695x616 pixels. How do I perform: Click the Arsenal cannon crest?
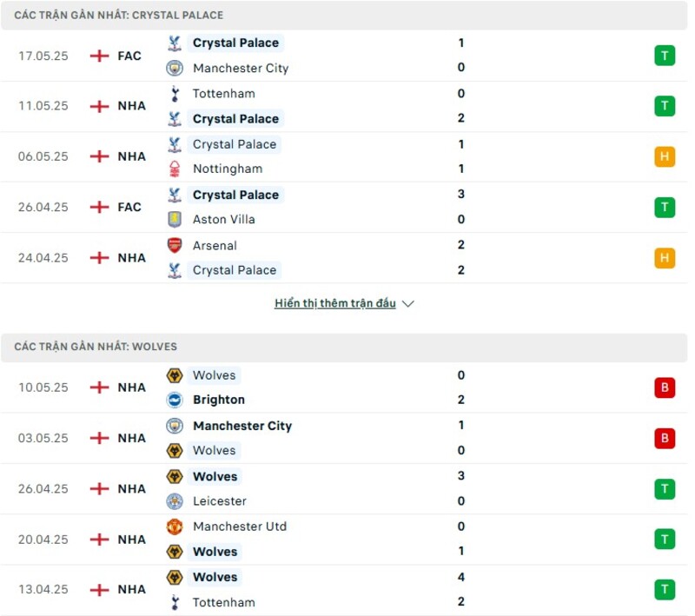[173, 246]
